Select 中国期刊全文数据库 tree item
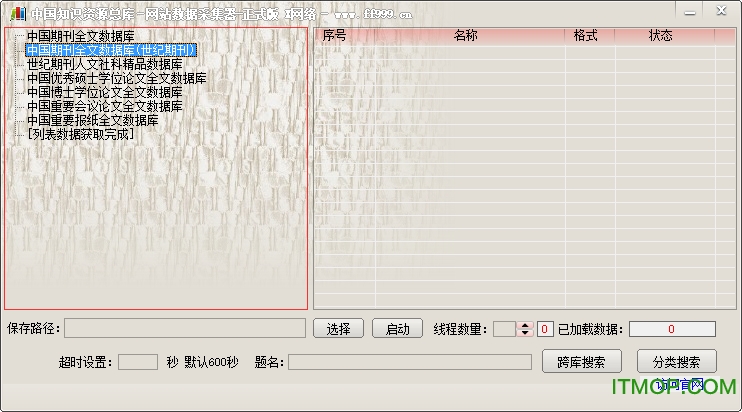 80,36
